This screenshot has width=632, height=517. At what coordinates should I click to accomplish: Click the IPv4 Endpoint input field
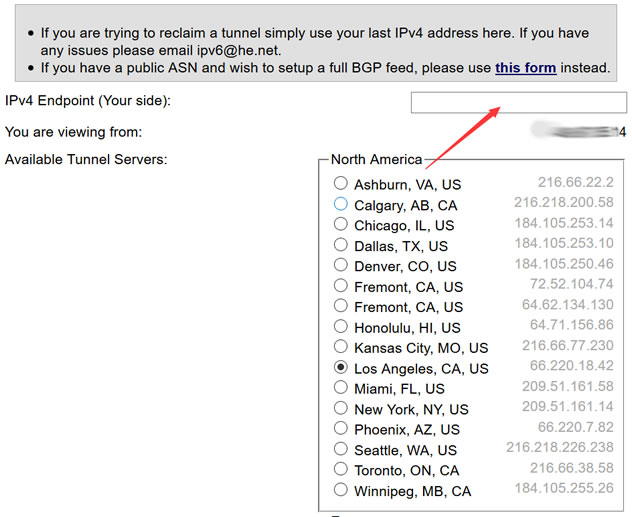pos(519,102)
